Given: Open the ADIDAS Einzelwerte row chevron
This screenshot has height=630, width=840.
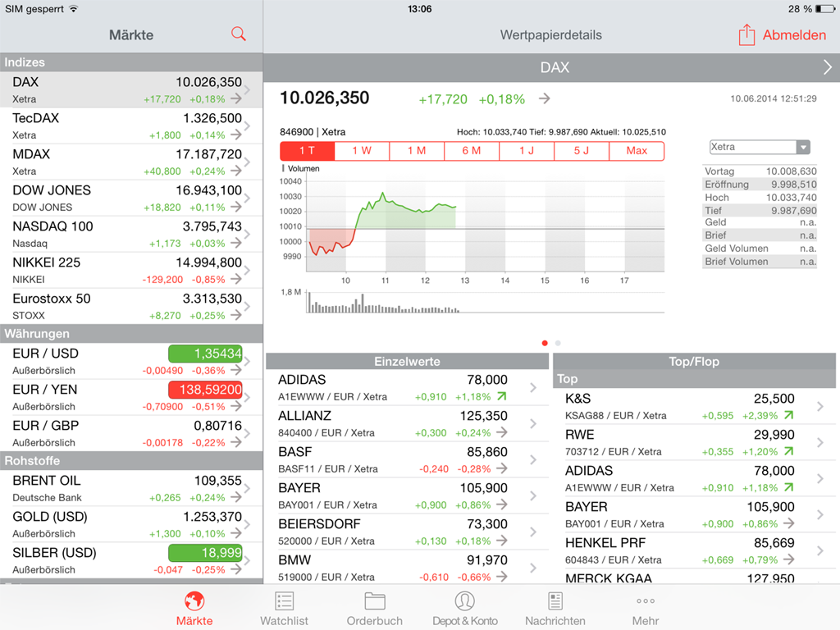Looking at the screenshot, I should click(533, 387).
